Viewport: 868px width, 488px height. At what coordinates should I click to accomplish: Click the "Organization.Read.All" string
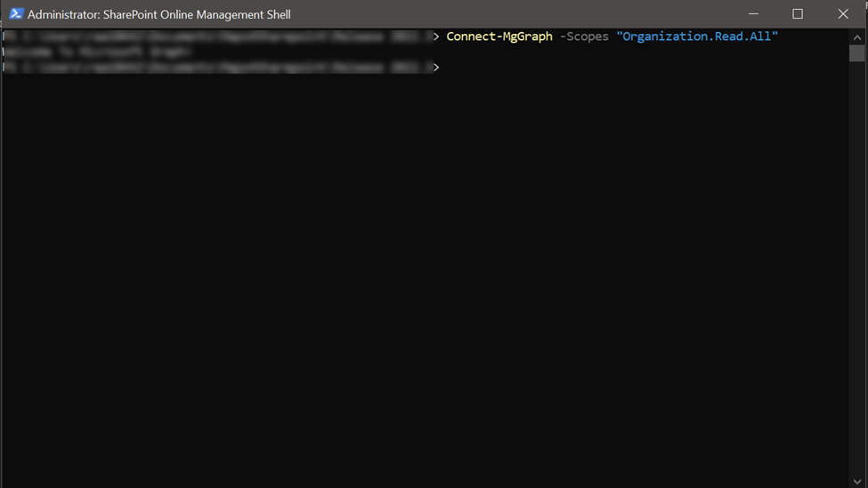[x=697, y=37]
